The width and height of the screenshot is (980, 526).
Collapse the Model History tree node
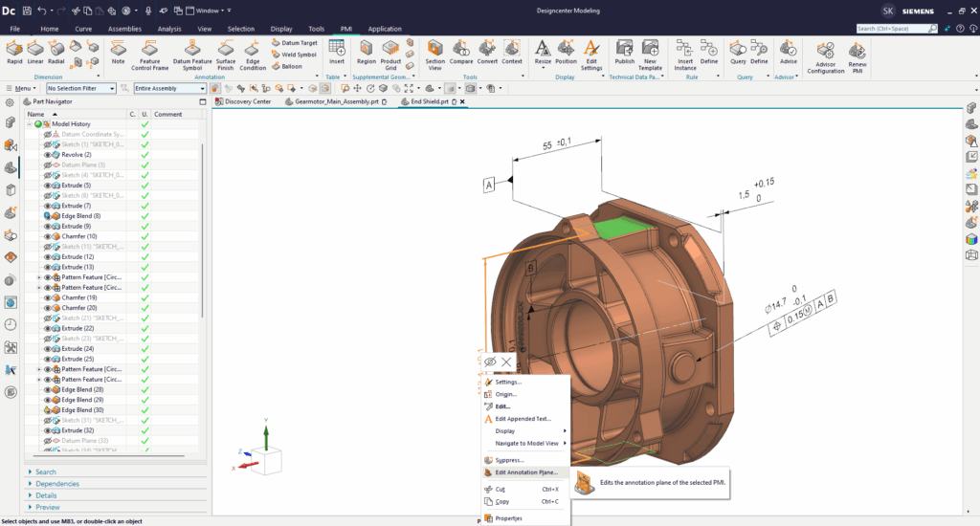(29, 124)
